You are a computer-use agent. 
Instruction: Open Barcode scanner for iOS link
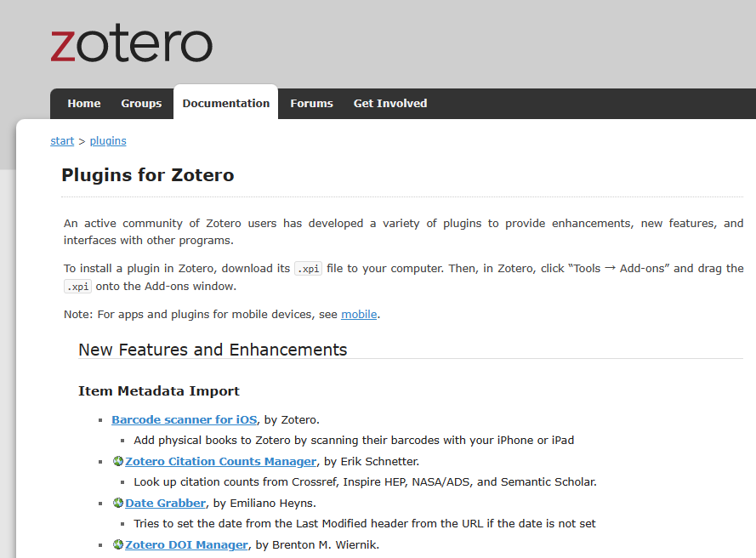pos(184,419)
